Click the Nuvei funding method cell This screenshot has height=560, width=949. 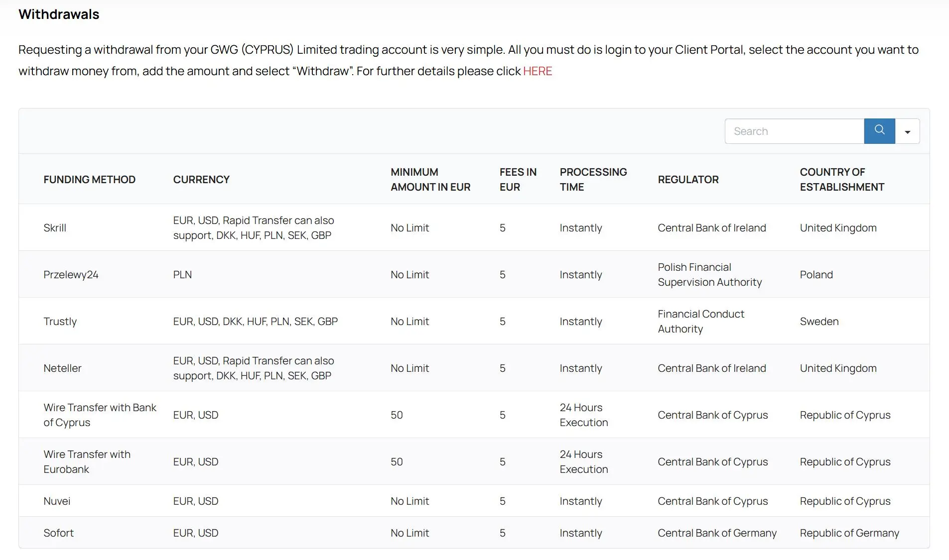[57, 501]
